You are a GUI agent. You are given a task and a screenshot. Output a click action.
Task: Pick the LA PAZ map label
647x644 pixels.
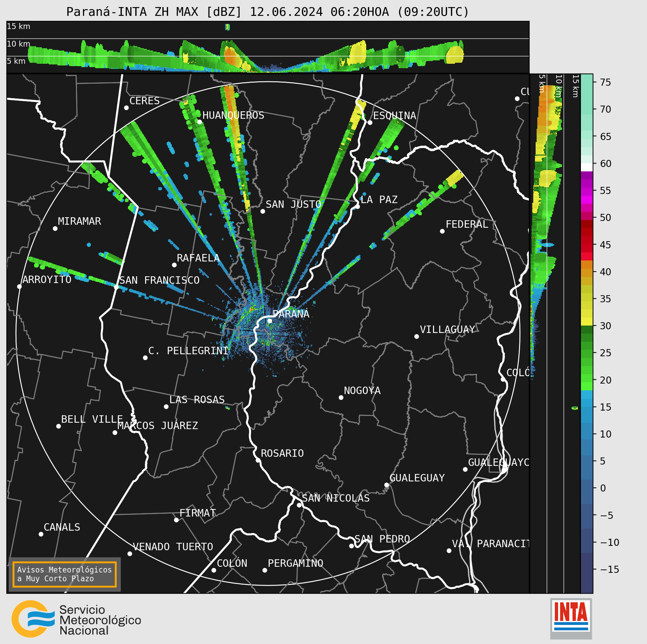pyautogui.click(x=379, y=200)
